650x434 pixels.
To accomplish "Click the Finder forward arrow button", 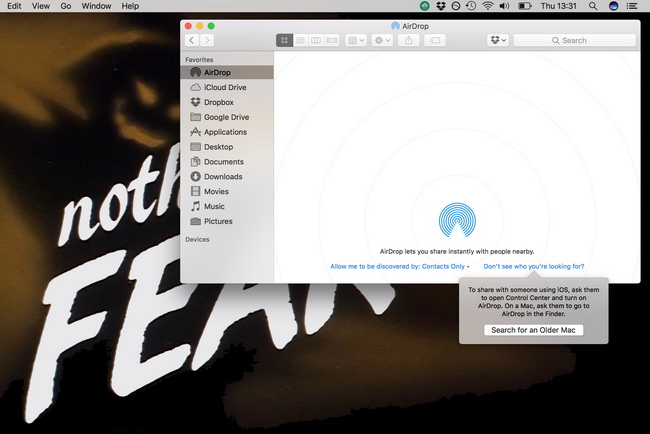I will point(207,40).
